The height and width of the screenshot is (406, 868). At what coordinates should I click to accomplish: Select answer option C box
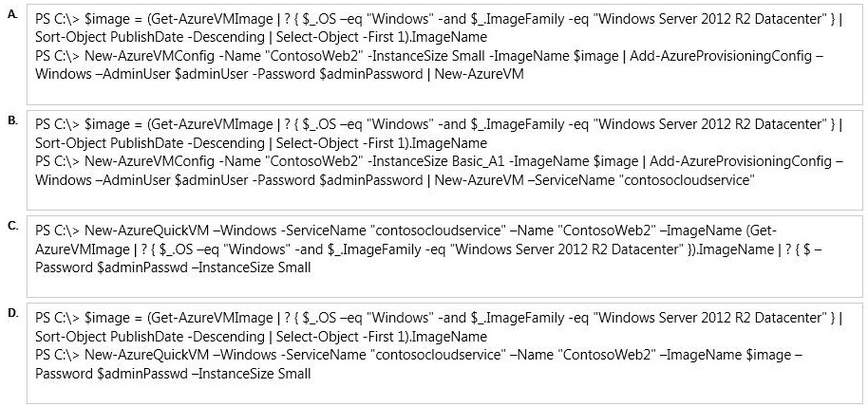(444, 257)
